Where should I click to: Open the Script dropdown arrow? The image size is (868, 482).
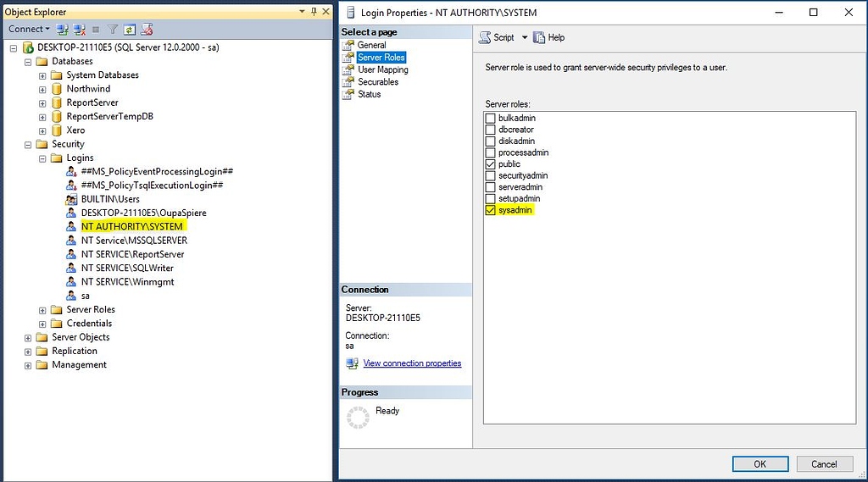pos(525,37)
